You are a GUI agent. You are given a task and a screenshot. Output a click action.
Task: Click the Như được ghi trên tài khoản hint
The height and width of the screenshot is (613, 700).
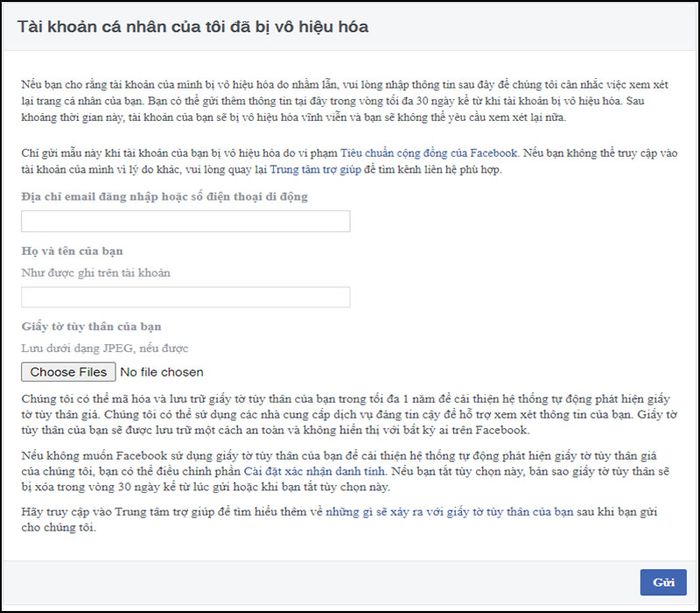pyautogui.click(x=96, y=273)
